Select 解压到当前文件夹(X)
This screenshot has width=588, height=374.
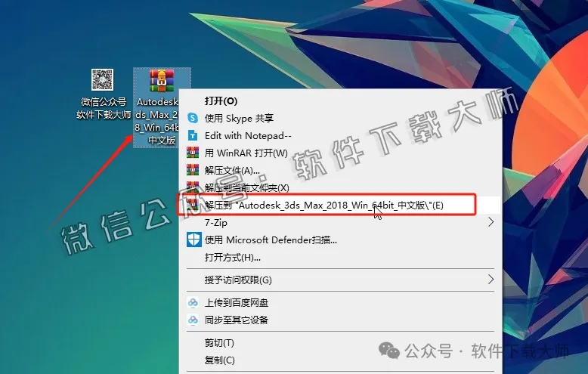point(246,187)
